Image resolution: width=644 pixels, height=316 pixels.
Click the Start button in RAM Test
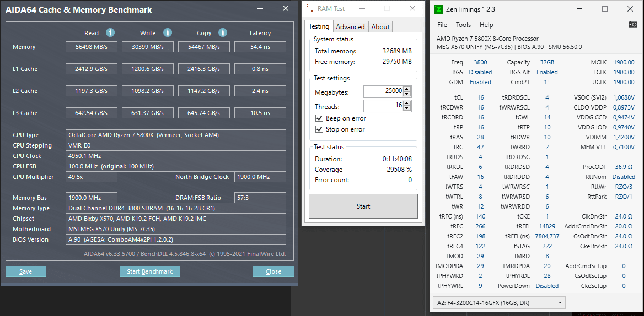click(363, 206)
